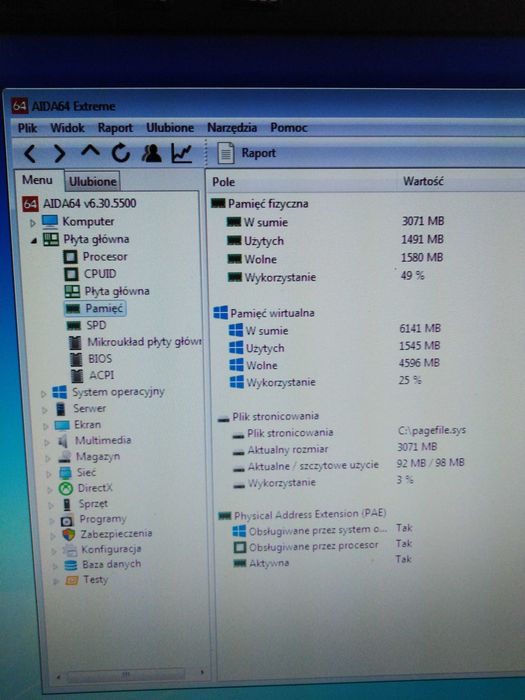Click the tree panel scrollbar left arrow
525x700 pixels.
click(58, 677)
